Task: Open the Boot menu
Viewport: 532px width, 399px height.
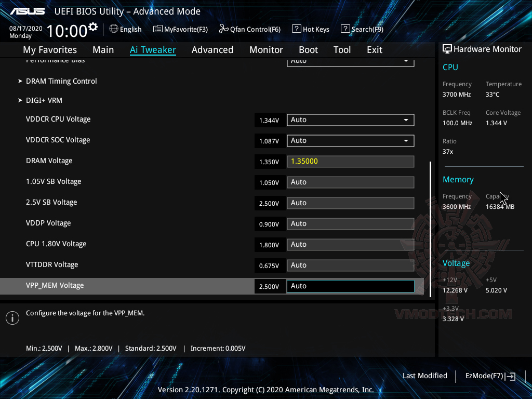Action: click(x=308, y=49)
